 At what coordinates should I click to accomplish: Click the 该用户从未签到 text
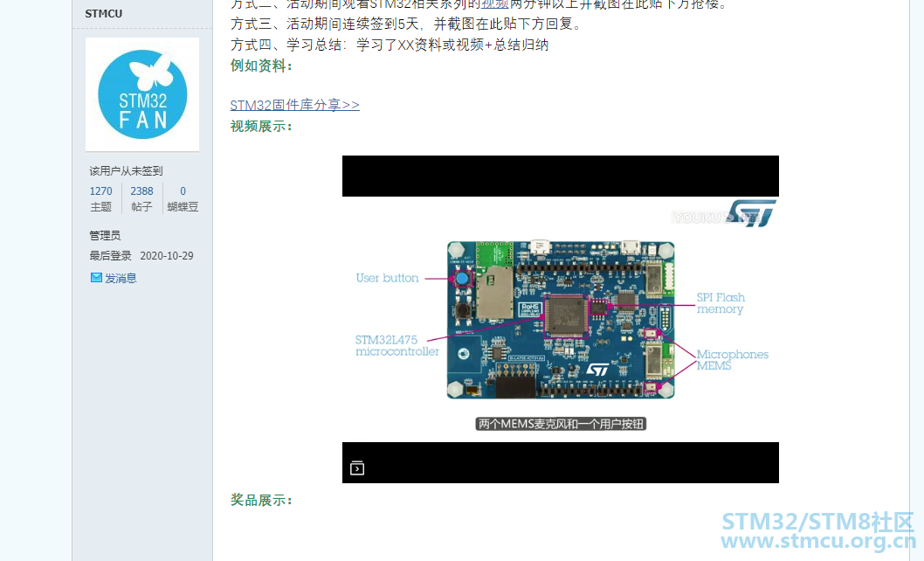[126, 171]
